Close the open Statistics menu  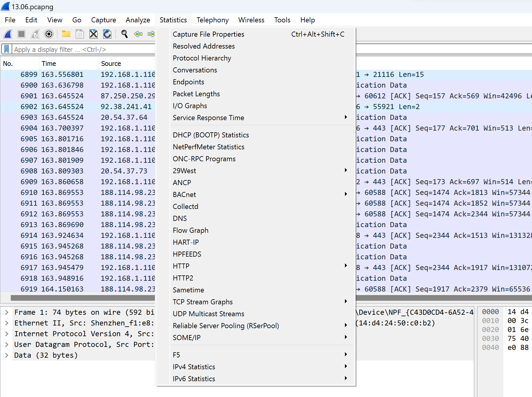(173, 20)
